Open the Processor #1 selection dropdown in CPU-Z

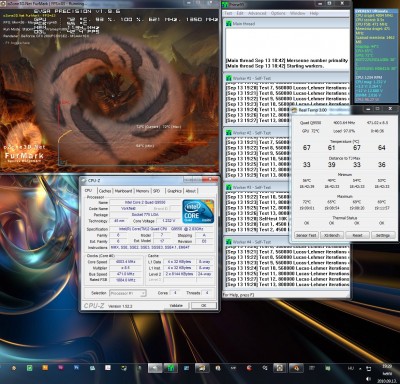point(128,293)
